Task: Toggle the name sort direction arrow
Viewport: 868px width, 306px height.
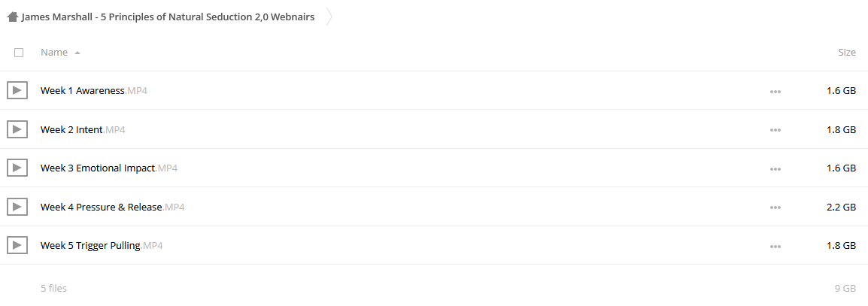Action: [x=77, y=53]
